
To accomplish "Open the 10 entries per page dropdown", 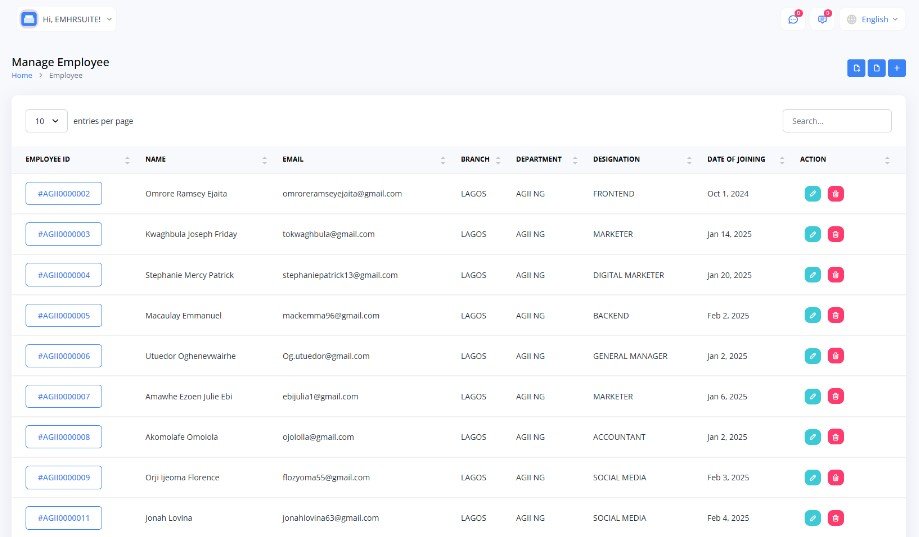I will coord(46,121).
